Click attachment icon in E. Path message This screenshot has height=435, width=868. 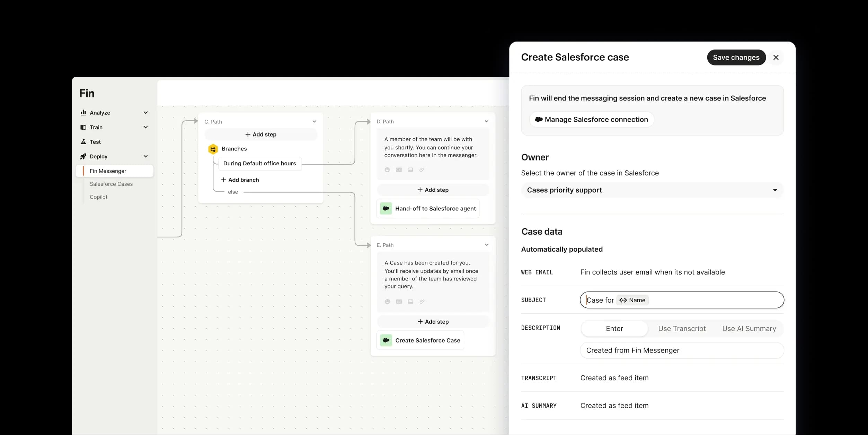click(x=422, y=302)
